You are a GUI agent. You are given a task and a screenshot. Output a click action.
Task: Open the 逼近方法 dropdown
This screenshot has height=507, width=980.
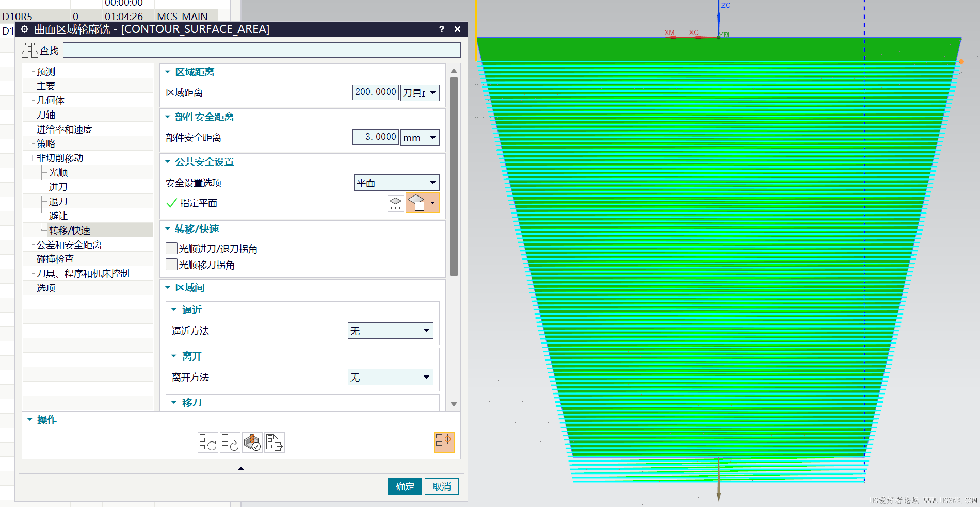tap(390, 331)
